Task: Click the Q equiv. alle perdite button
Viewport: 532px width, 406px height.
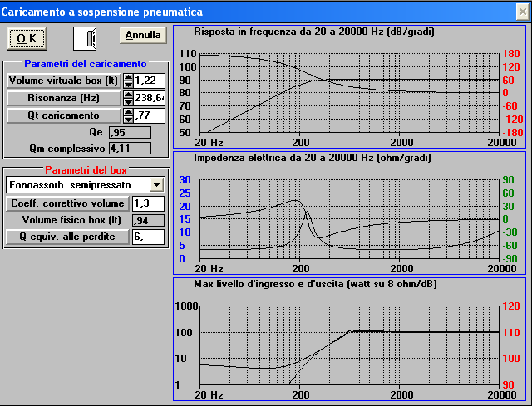Action: pos(67,237)
